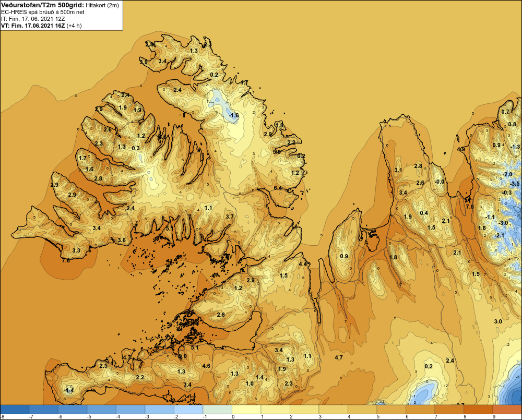Viewport: 522px width, 420px height.
Task: Click the -0.0 temperature value on the map
Action: coord(440,182)
